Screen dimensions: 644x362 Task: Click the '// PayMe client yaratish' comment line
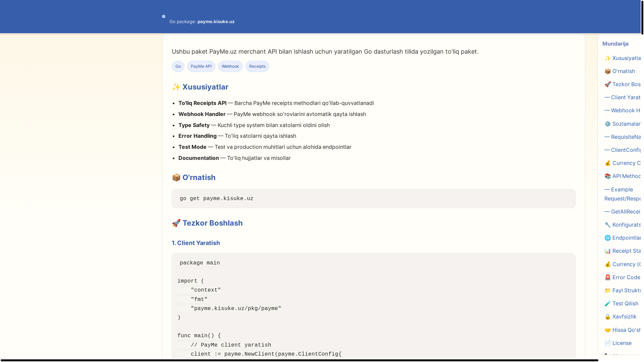[231, 345]
